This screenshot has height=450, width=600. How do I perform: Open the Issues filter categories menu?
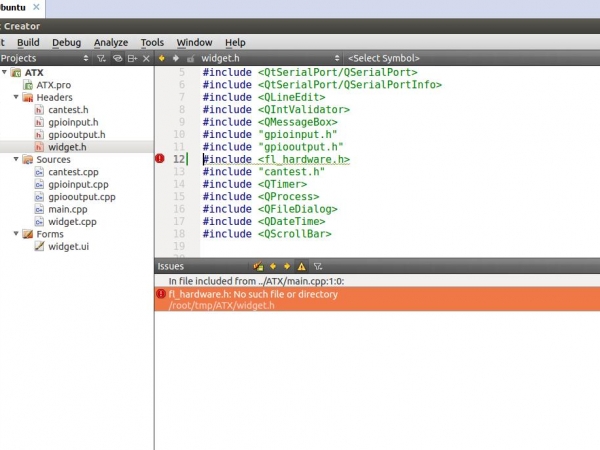(318, 267)
